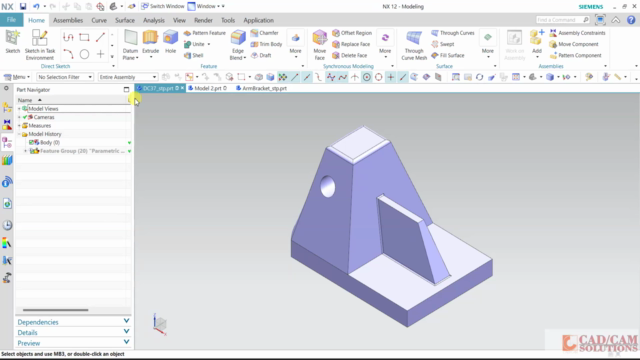The height and width of the screenshot is (360, 640).
Task: Toggle the Body (0) checkbox
Action: [x=31, y=142]
